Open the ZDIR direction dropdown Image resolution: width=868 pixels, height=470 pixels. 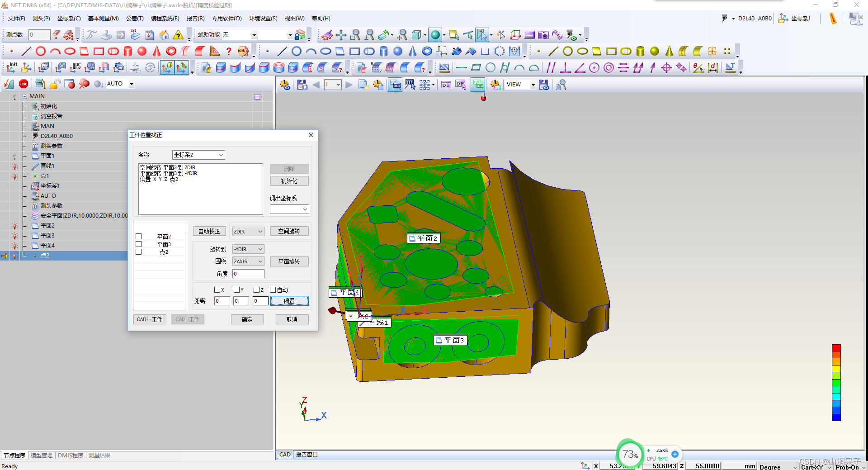pos(248,232)
